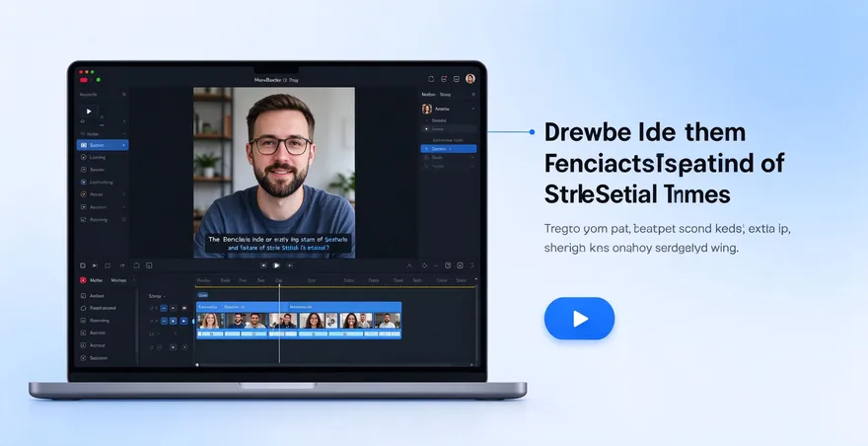Click the red-dot notification icon in the title bar
The width and height of the screenshot is (868, 446).
click(444, 79)
